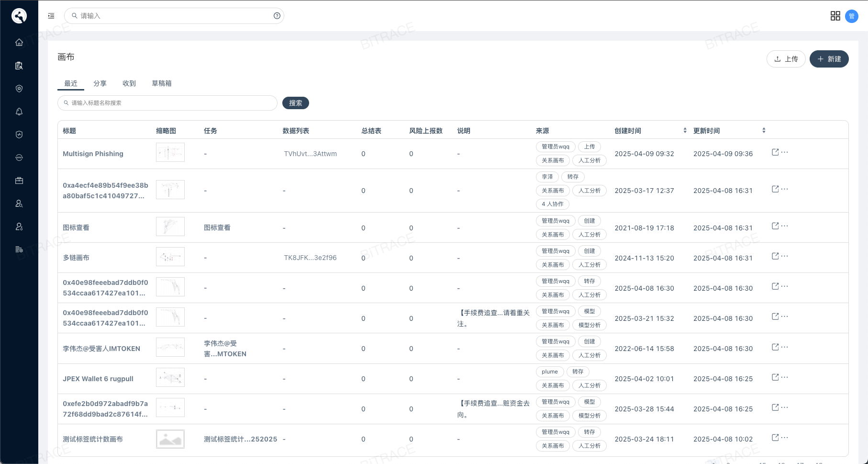Open the 李伟杰@受害人IMTOKEN title
868x464 pixels.
[x=101, y=349]
